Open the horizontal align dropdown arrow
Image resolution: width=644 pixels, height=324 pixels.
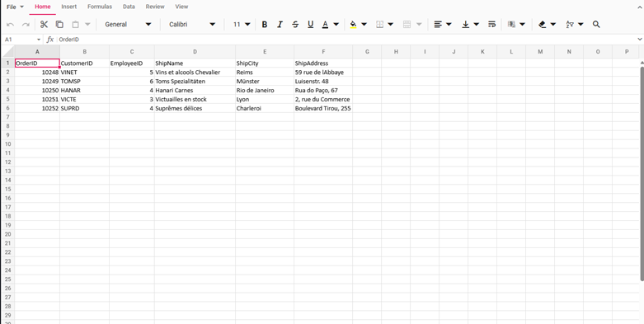coord(449,24)
